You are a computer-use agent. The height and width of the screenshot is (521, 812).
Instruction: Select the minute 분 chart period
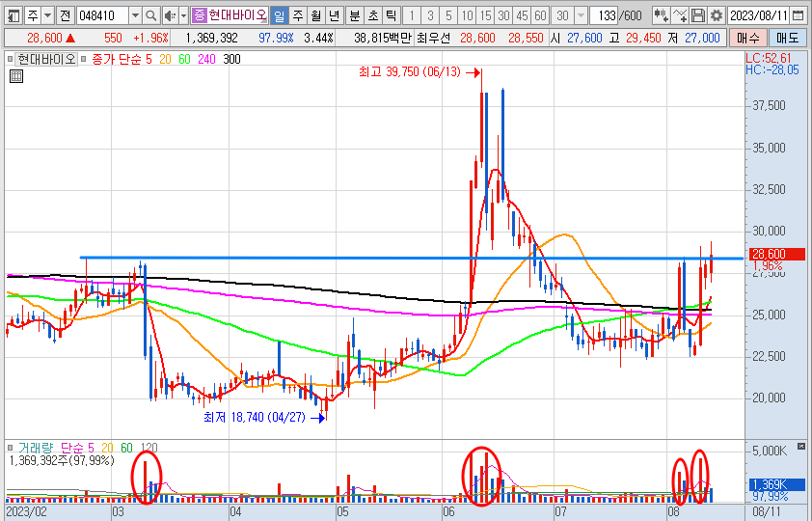point(355,15)
